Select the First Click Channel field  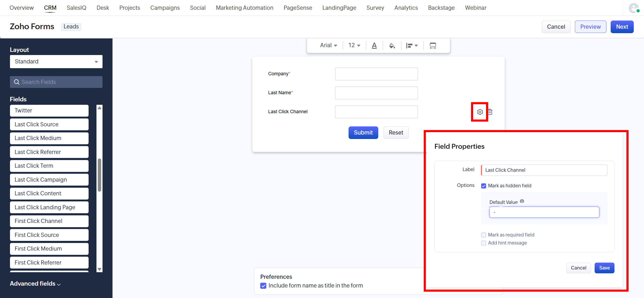pyautogui.click(x=49, y=221)
